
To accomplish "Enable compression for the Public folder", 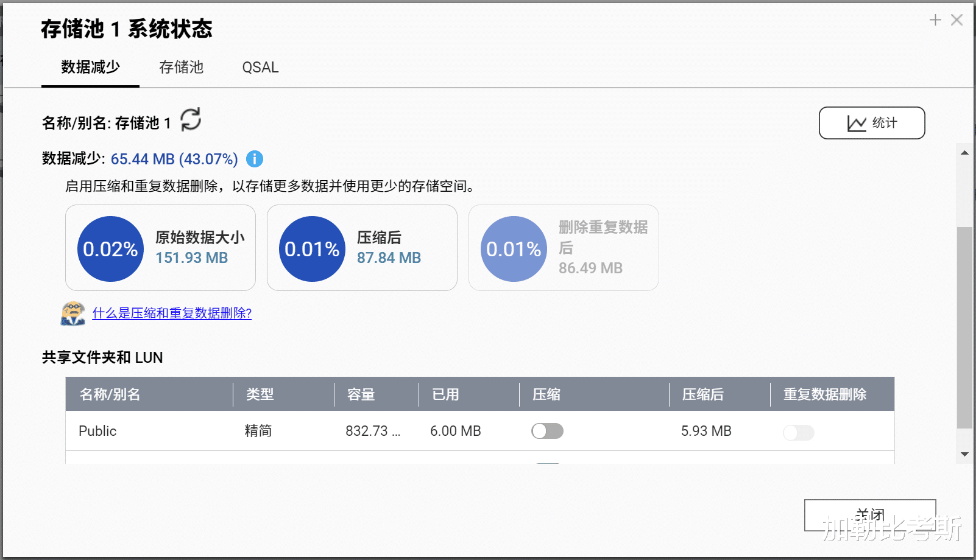I will click(x=547, y=430).
